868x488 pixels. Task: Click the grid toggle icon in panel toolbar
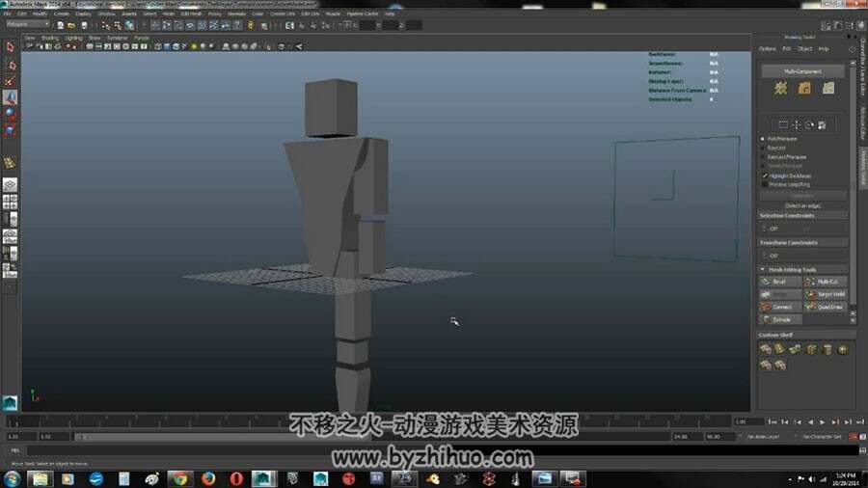pos(90,46)
